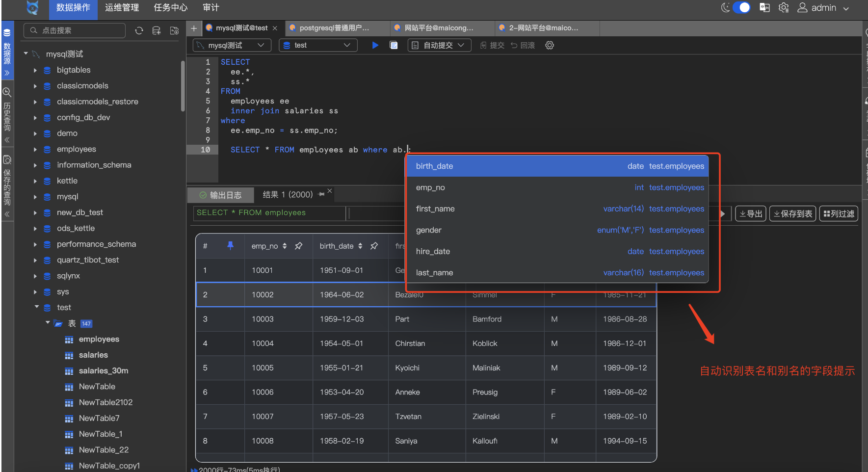Focus the 点击搜索 search field
This screenshot has width=868, height=472.
75,30
